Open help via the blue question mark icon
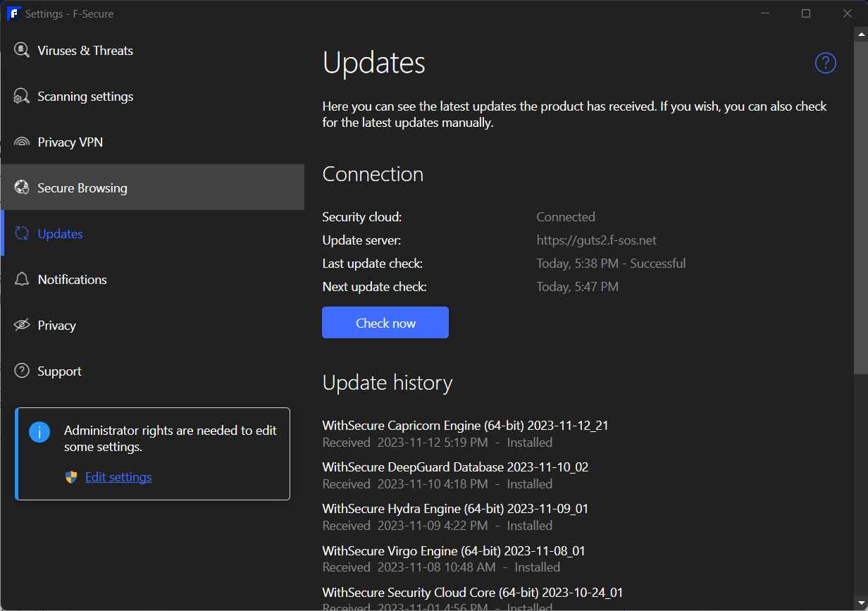868x611 pixels. tap(825, 63)
